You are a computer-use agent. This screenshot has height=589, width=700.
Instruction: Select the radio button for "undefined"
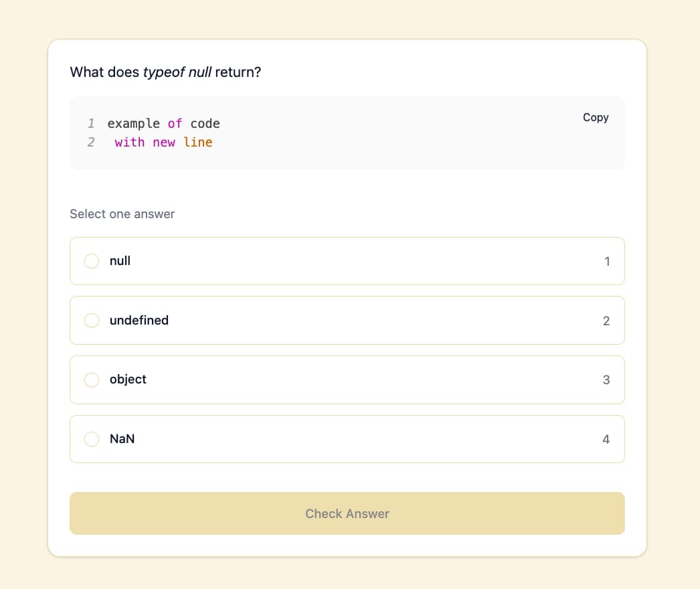pyautogui.click(x=92, y=320)
